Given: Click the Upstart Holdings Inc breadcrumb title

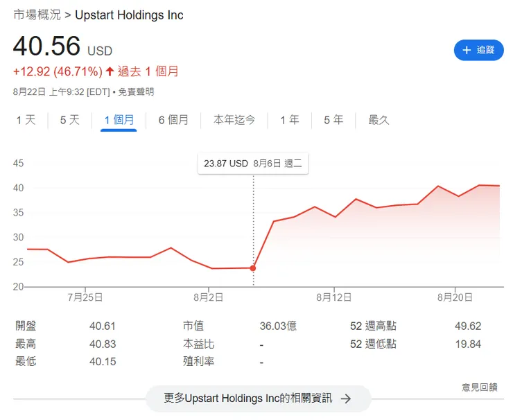Looking at the screenshot, I should [x=129, y=15].
